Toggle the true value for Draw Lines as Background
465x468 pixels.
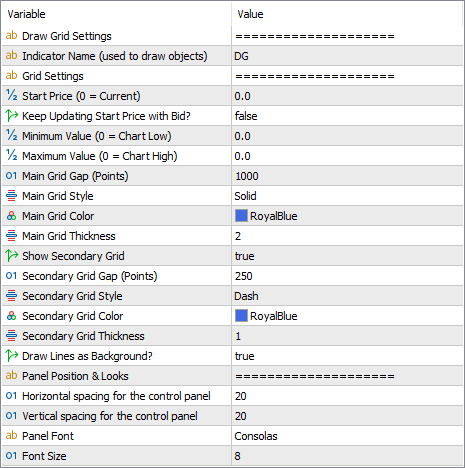point(245,356)
